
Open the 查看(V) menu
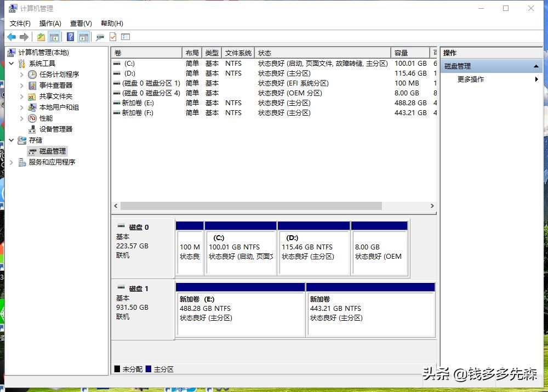click(x=80, y=23)
